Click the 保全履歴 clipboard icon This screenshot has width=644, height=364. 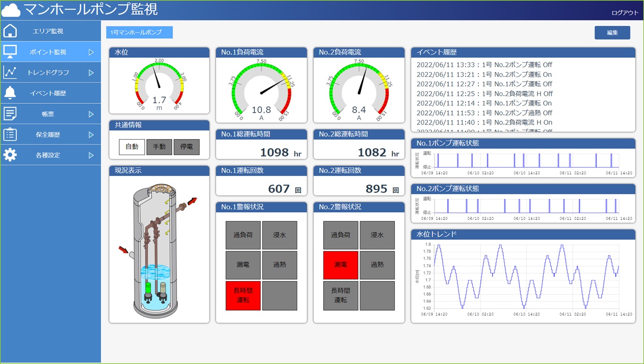[x=10, y=134]
